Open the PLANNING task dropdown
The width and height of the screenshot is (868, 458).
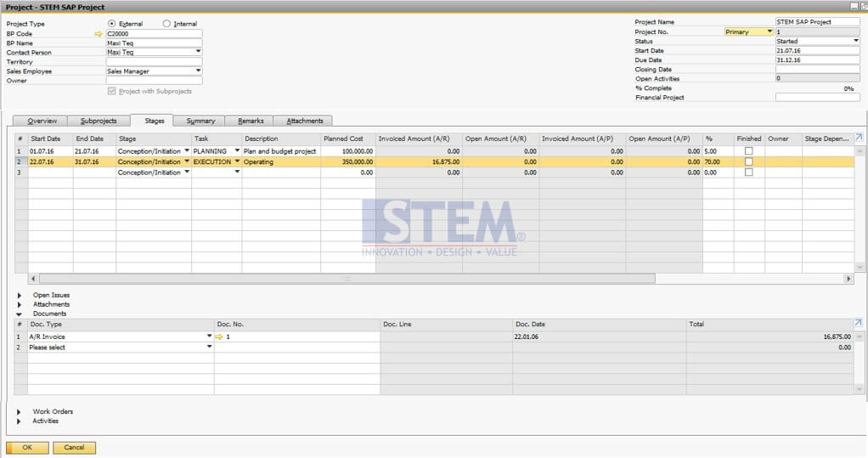237,150
